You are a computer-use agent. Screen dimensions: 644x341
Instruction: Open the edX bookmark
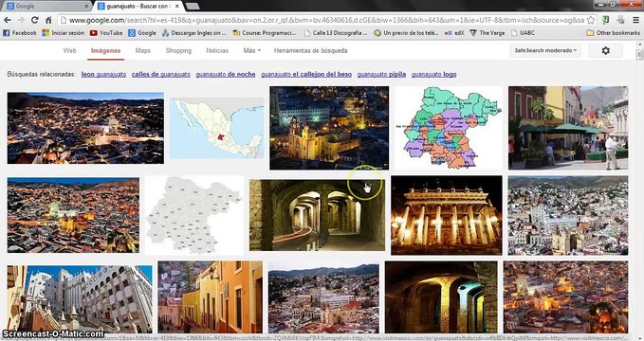click(454, 33)
